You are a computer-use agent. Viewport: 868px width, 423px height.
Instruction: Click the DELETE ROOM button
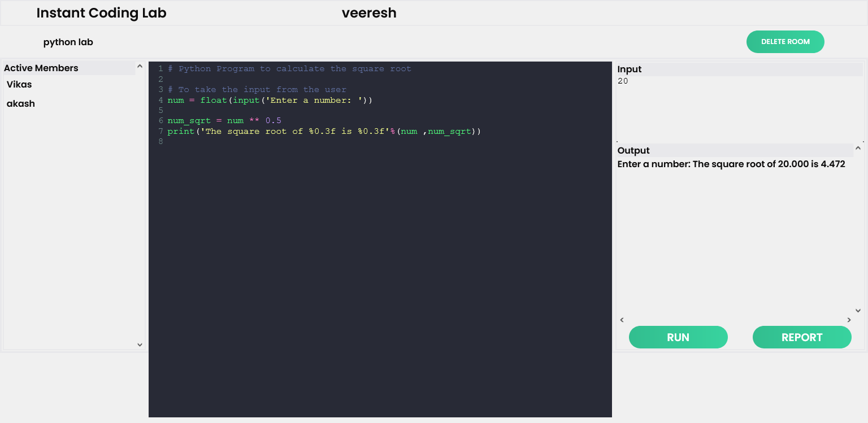(x=785, y=42)
